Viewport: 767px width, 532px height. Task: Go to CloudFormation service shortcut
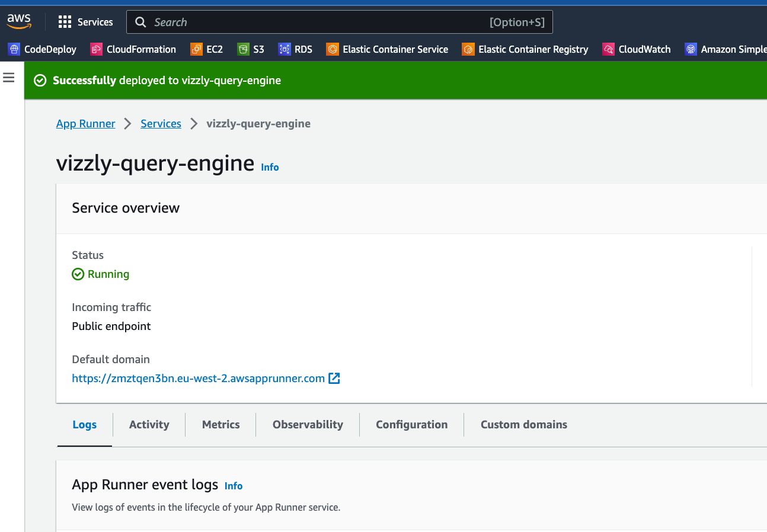coord(141,49)
